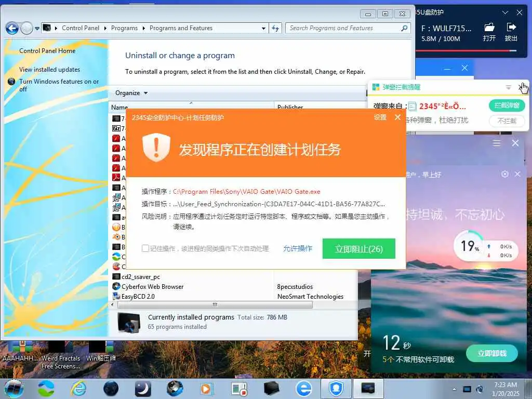
Task: Expand the arrow after Programs breadcrumb
Action: (x=143, y=28)
